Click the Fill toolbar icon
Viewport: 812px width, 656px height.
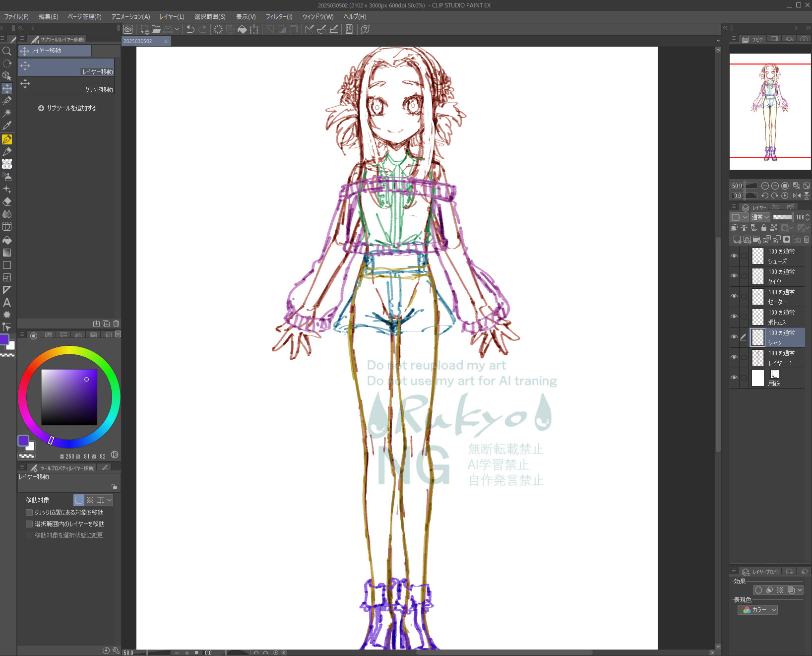tap(242, 29)
